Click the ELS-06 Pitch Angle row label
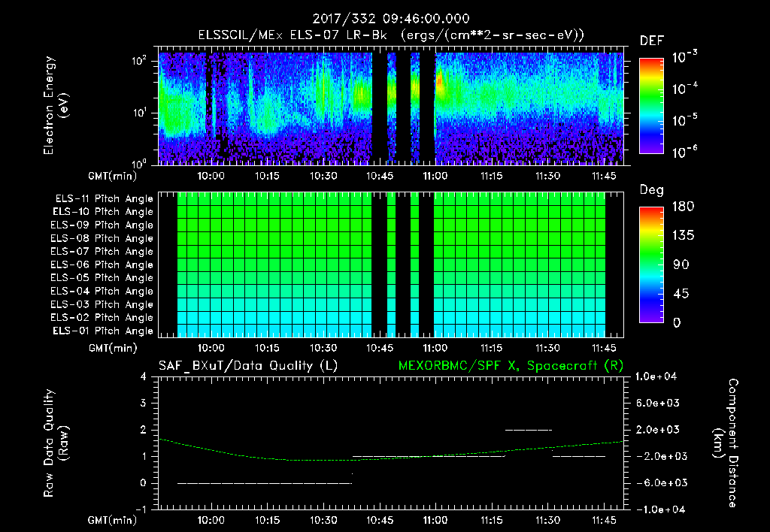This screenshot has width=770, height=532. pyautogui.click(x=102, y=264)
